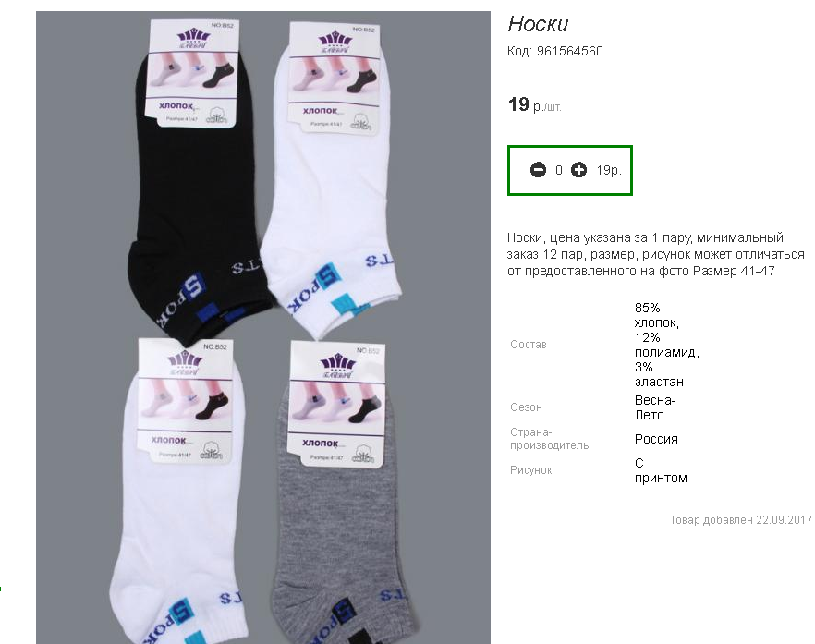Click the Весна-Лето season value
Screen dimensions: 815x644
click(x=655, y=407)
